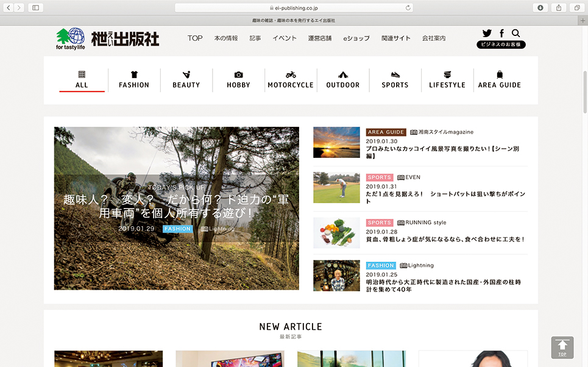Open the Facebook page icon
588x367 pixels.
click(x=501, y=34)
